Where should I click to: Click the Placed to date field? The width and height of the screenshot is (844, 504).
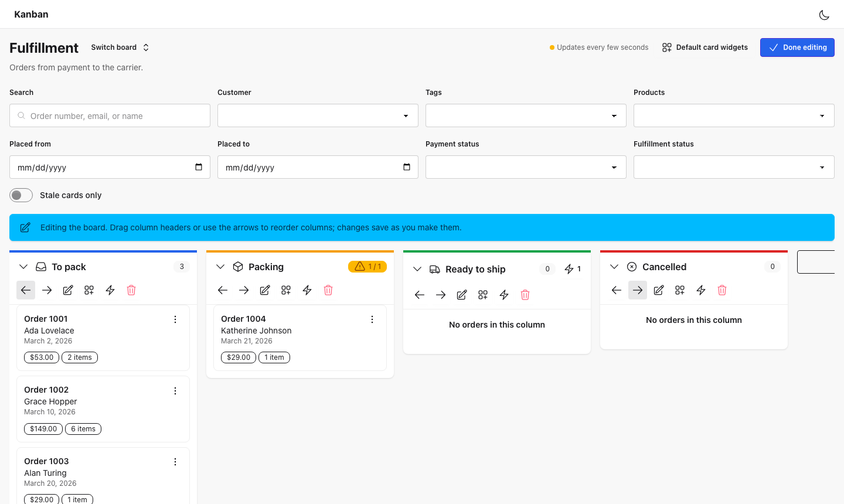click(x=318, y=167)
